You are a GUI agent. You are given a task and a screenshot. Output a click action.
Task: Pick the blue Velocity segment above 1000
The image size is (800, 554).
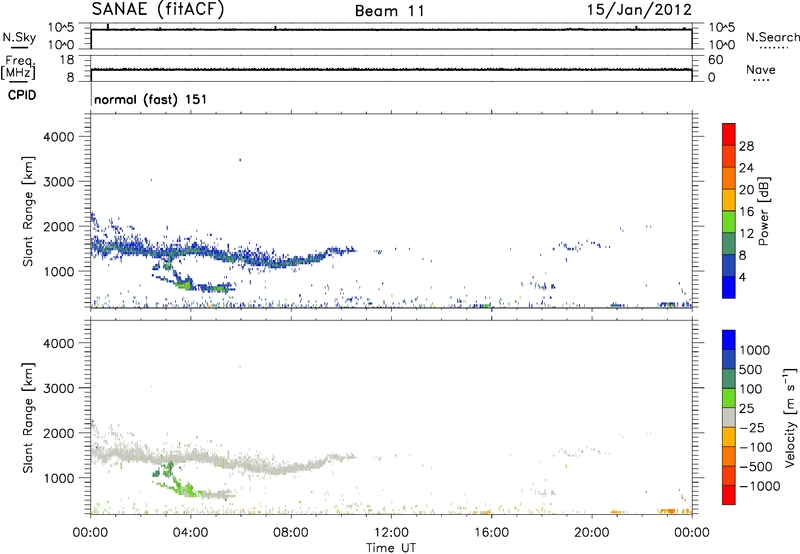729,340
